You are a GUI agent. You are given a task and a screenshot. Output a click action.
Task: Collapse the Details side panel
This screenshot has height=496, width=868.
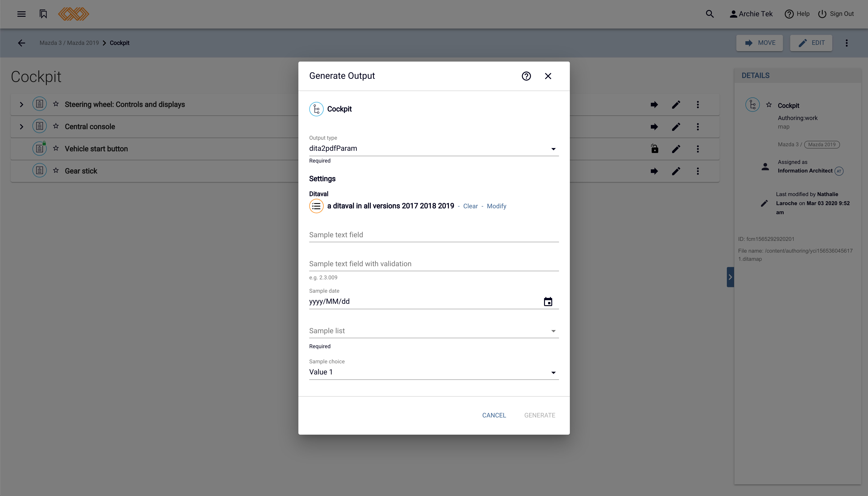pos(730,277)
